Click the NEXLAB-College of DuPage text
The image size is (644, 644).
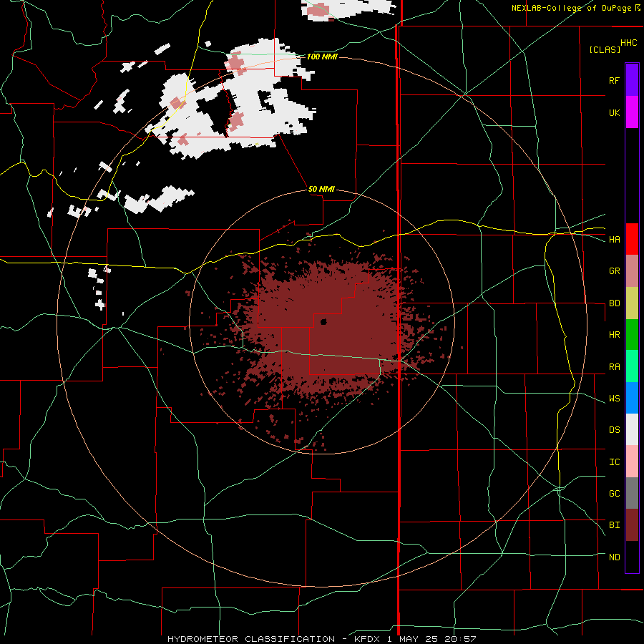571,8
